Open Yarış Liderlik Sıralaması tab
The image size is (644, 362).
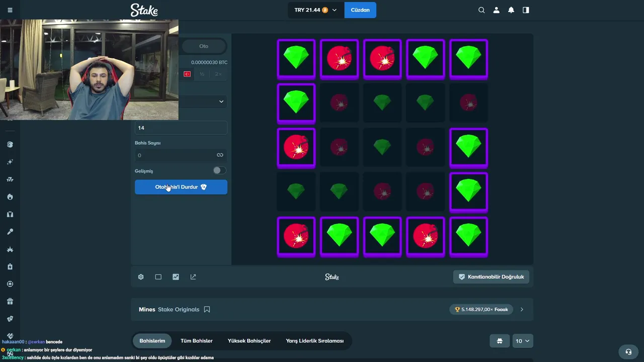(x=315, y=341)
